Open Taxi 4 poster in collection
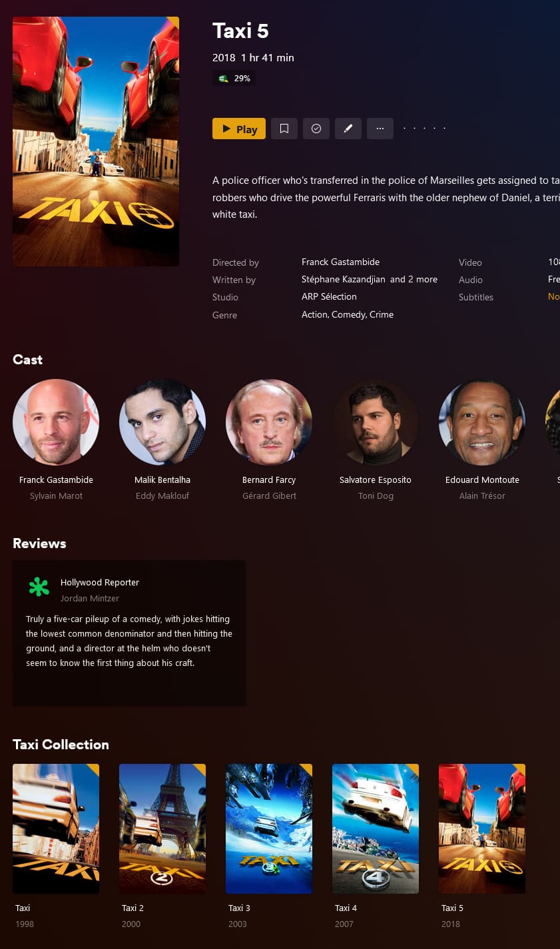560x949 pixels. (x=376, y=828)
